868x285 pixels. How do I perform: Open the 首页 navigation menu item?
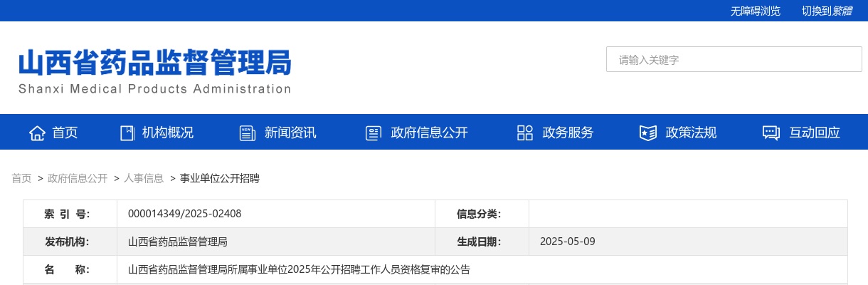65,133
